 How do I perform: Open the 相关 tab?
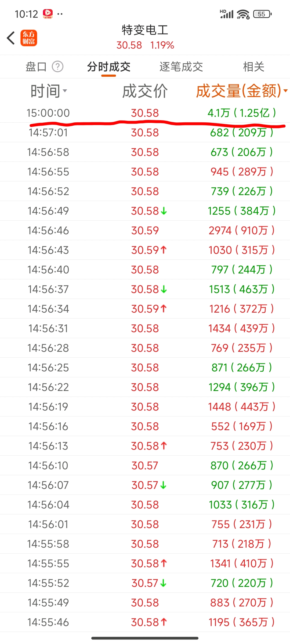click(x=254, y=67)
